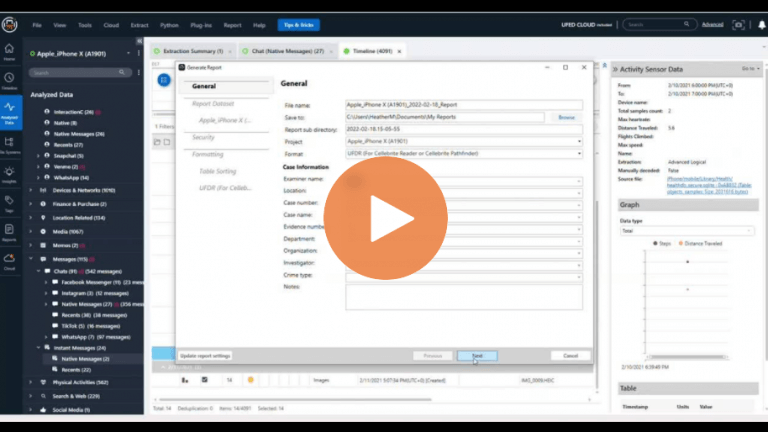Open the Examiner name dropdown arrow
The height and width of the screenshot is (432, 768).
(x=578, y=181)
